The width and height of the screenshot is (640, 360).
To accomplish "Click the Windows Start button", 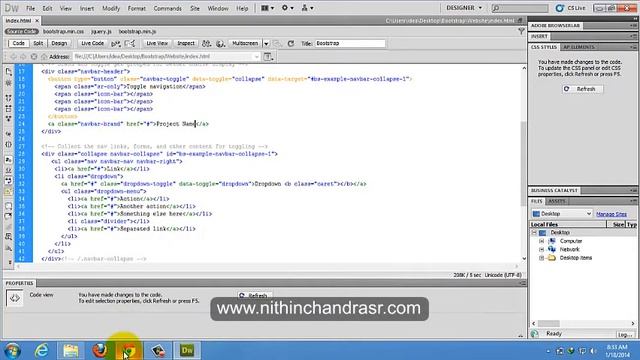I will (x=12, y=350).
